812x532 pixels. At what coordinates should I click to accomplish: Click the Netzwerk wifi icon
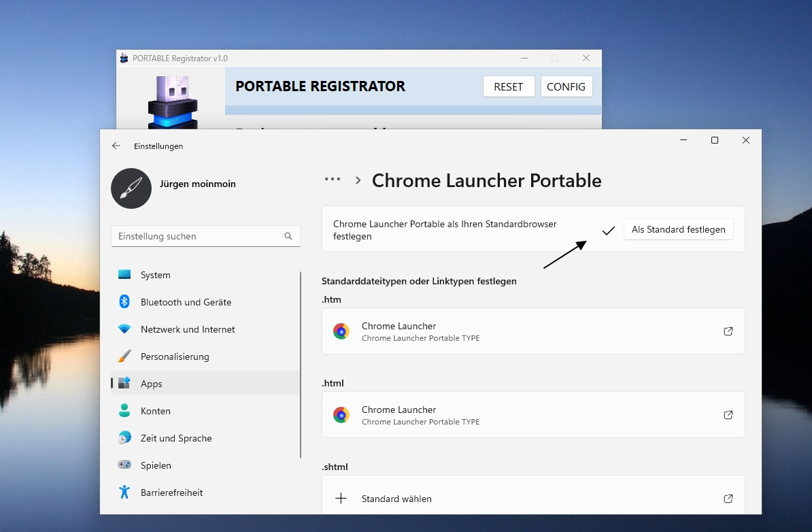coord(124,329)
